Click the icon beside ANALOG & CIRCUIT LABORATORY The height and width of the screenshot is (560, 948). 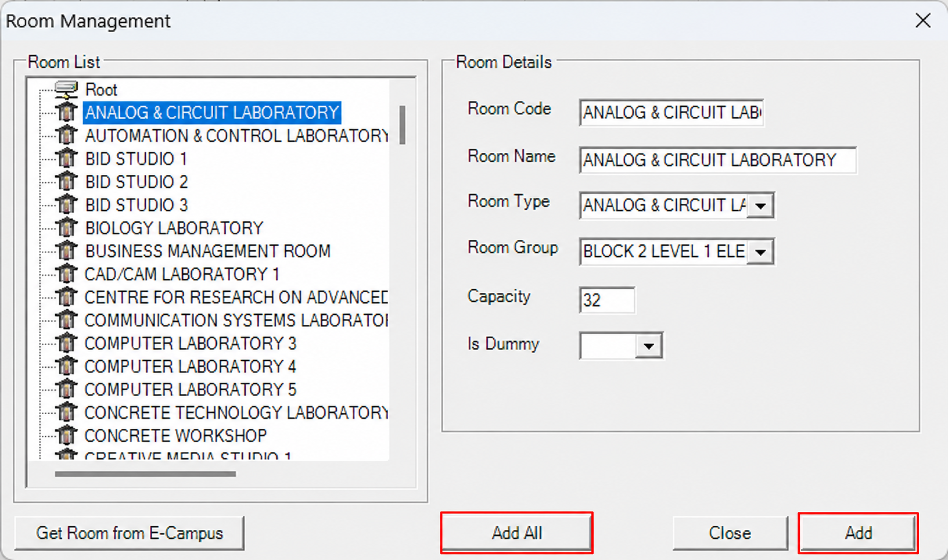66,112
